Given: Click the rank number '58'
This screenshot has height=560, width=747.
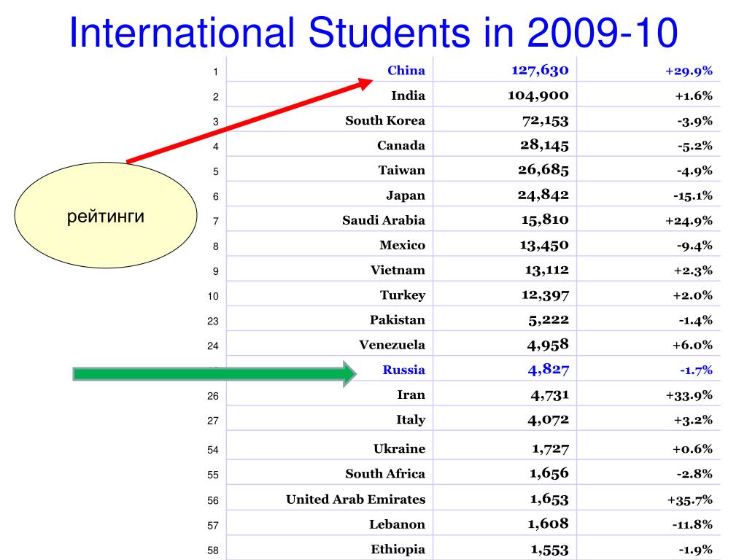Looking at the screenshot, I should coord(213,551).
